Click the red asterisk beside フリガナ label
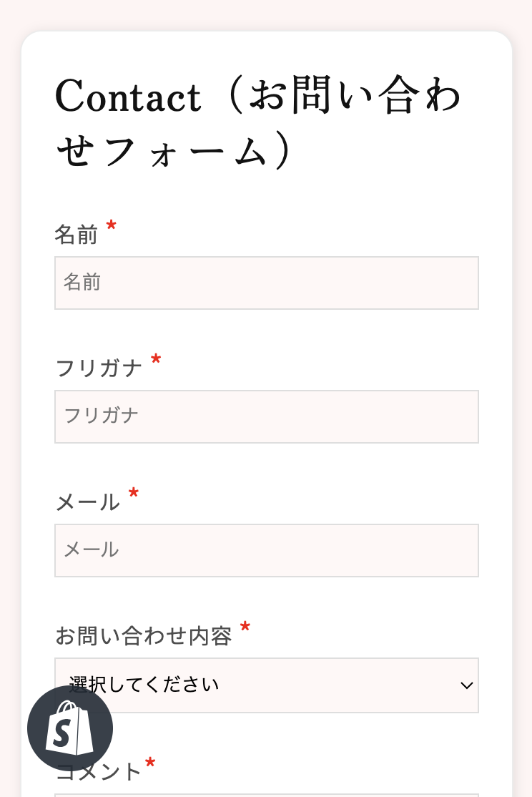Viewport: 532px width, 797px height. [156, 359]
